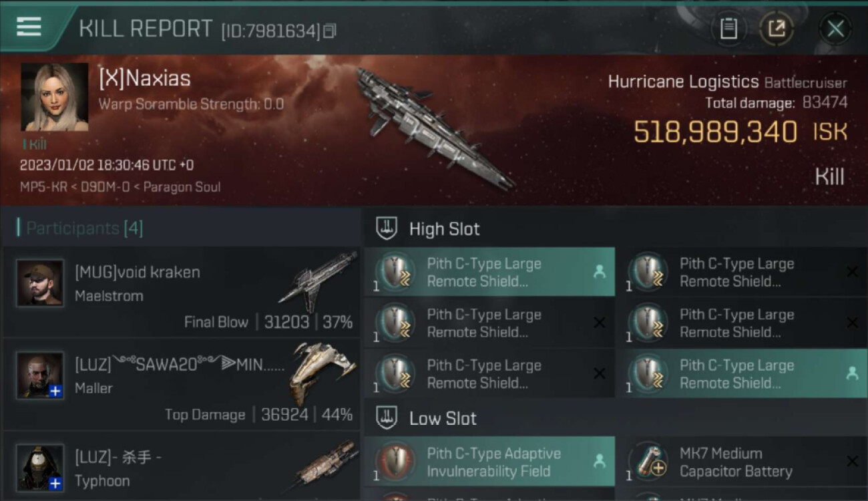868x501 pixels.
Task: Select the Maller pilot avatar
Action: click(x=40, y=375)
